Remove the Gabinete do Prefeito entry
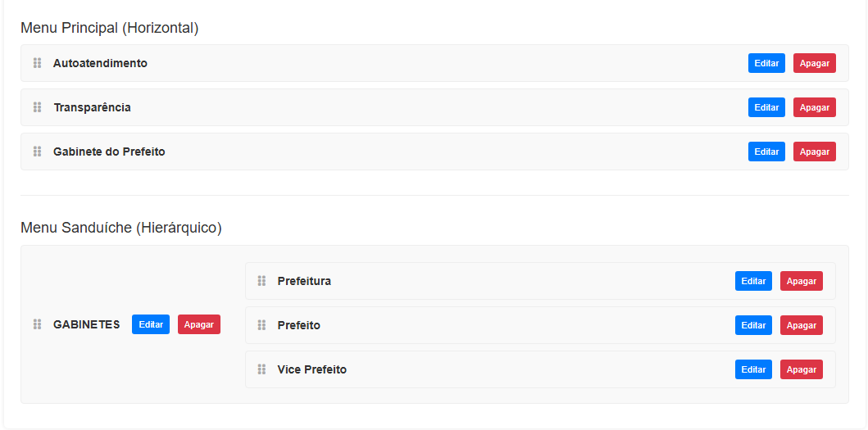The width and height of the screenshot is (868, 430). click(x=814, y=152)
